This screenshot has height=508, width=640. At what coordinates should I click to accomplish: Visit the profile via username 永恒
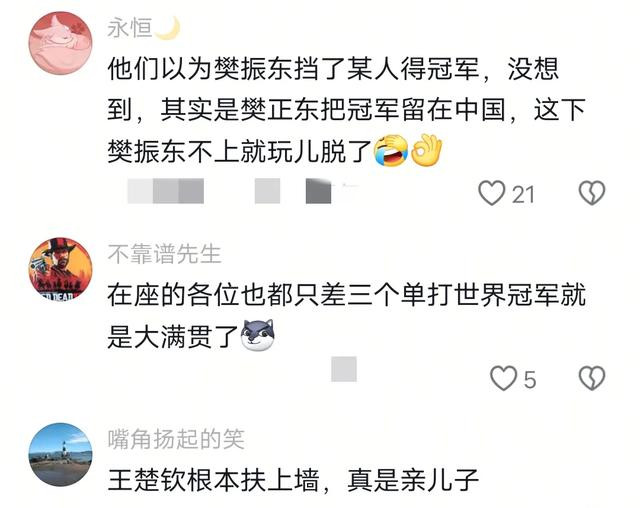130,28
